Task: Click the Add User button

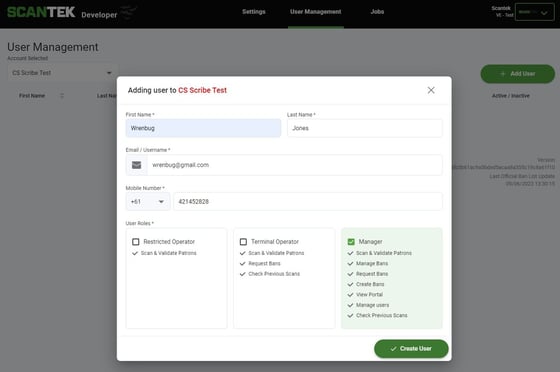Action: 518,74
